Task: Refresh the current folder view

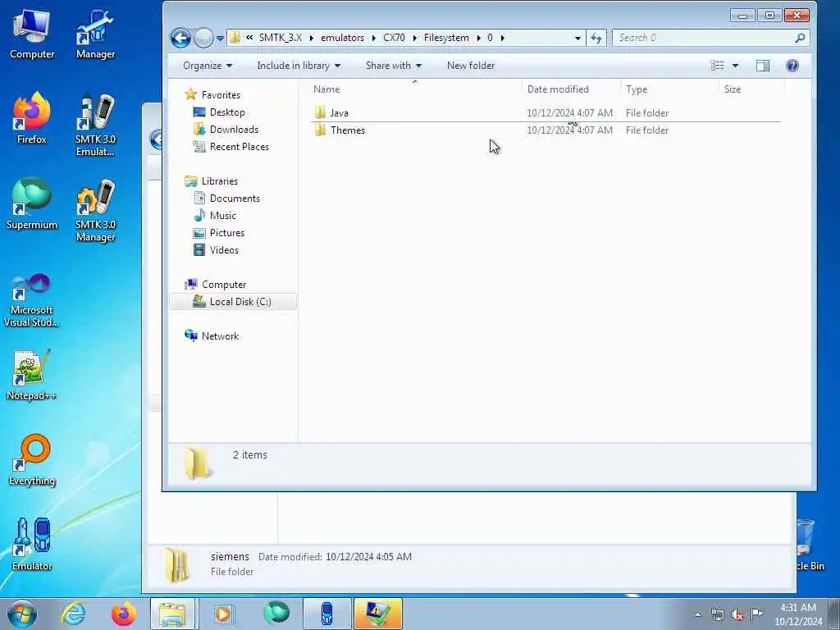Action: pos(596,38)
